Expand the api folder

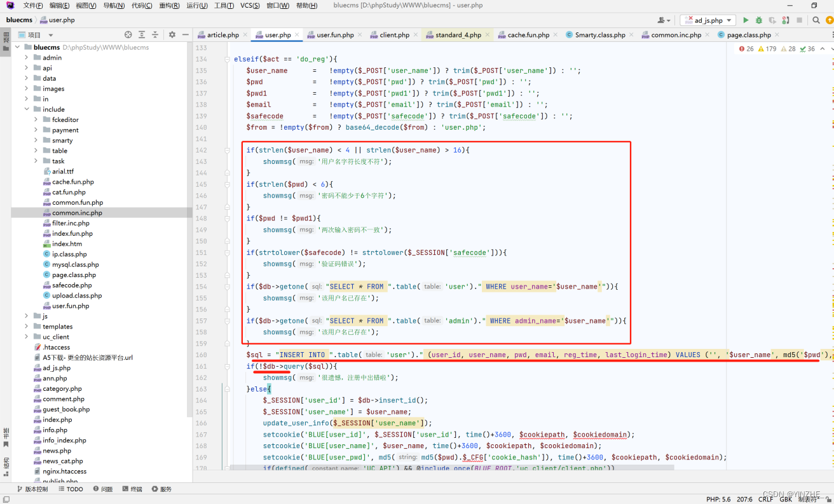[27, 68]
